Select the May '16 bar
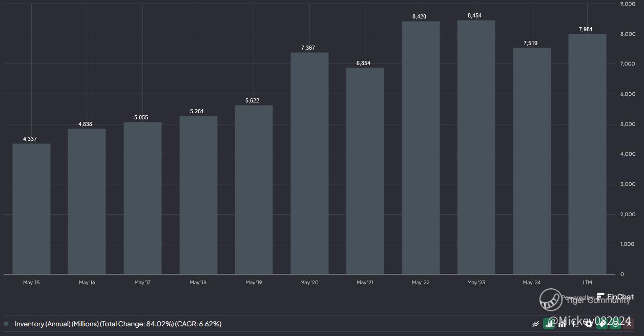644x336 pixels. (x=87, y=201)
